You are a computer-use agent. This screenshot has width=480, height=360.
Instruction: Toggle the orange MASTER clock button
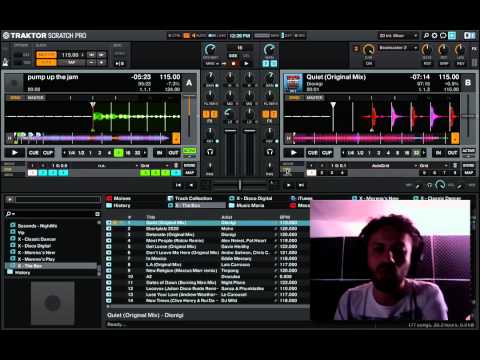[x=46, y=55]
